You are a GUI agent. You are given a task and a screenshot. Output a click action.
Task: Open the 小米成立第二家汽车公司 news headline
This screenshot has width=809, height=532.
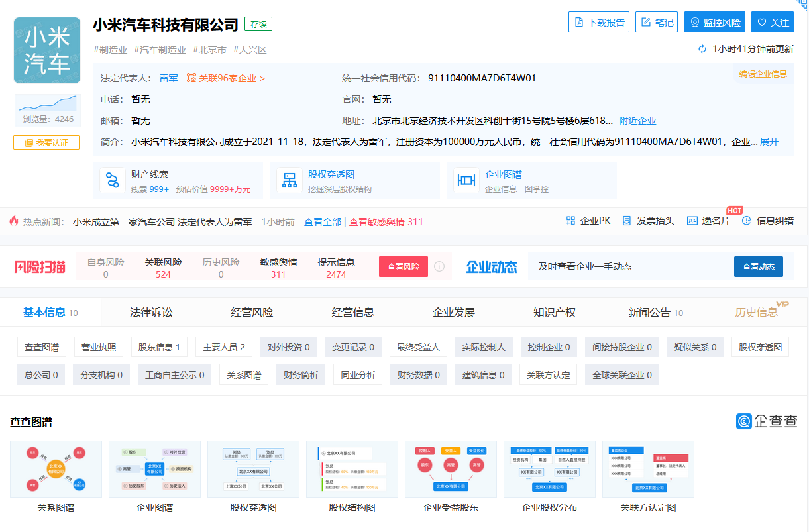(162, 221)
